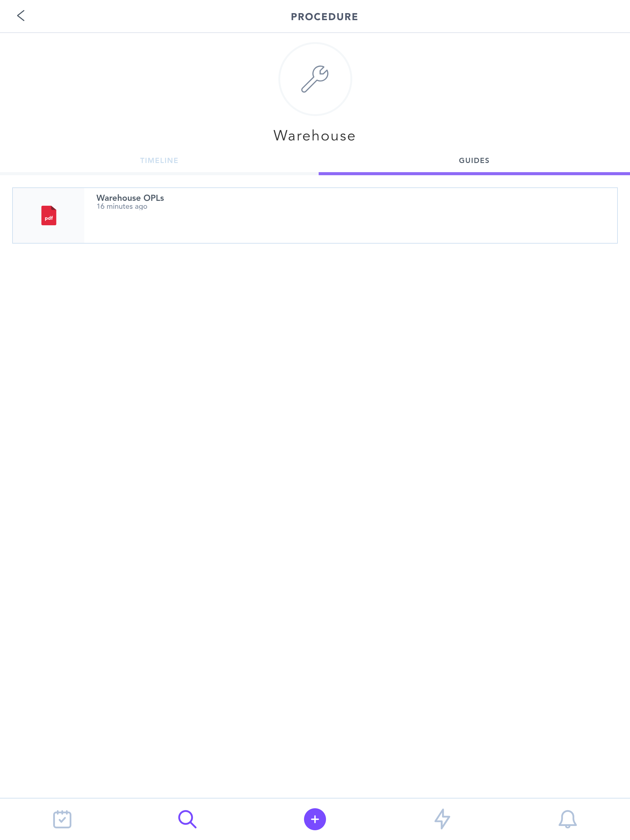Tap the purple plus add button
The image size is (630, 840).
pyautogui.click(x=315, y=819)
